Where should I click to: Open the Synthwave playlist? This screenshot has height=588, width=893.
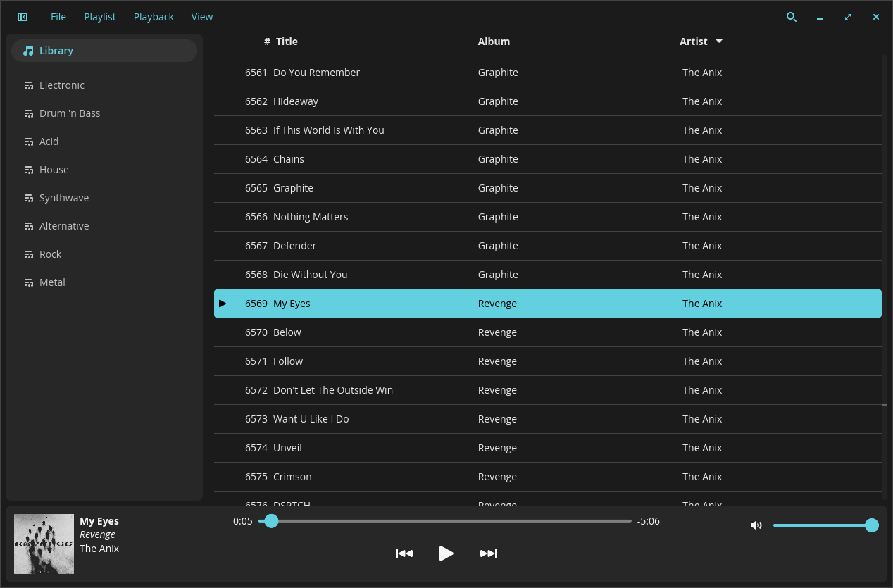[x=64, y=198]
